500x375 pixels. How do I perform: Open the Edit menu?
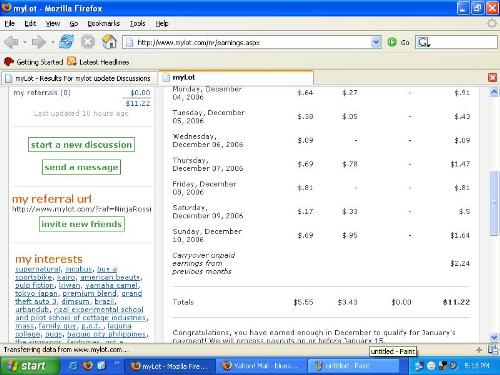pos(30,23)
